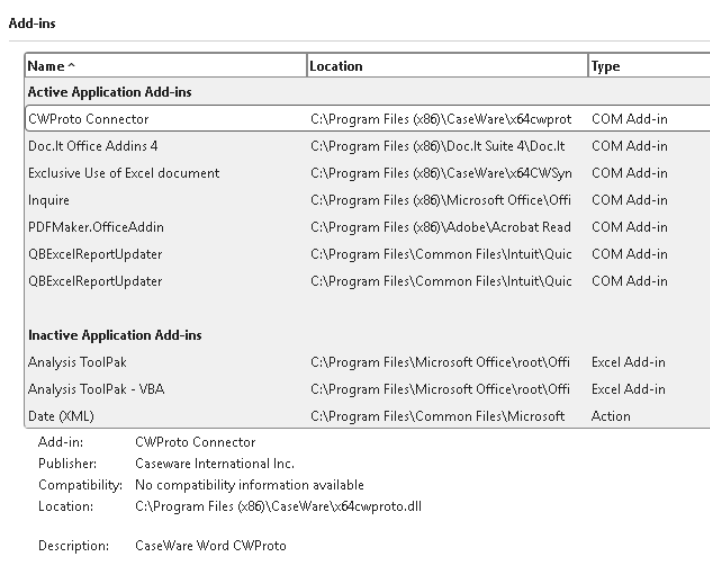710x567 pixels.
Task: Sort add-ins by the Type column header
Action: (x=649, y=66)
